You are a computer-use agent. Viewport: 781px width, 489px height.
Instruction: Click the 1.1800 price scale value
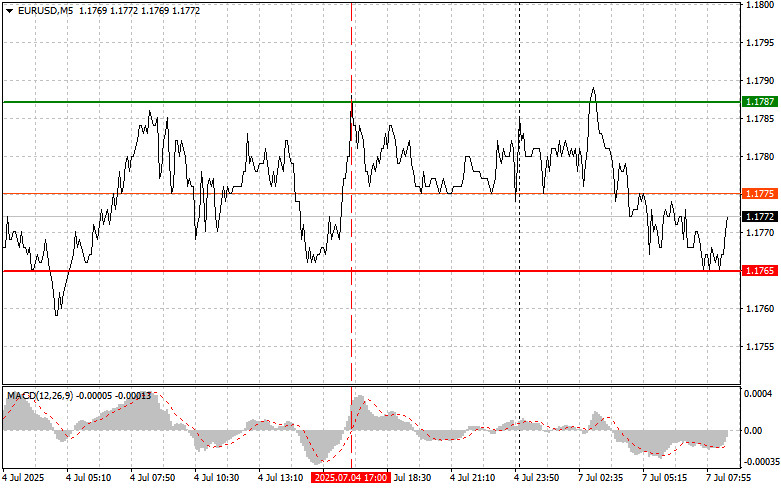[759, 5]
